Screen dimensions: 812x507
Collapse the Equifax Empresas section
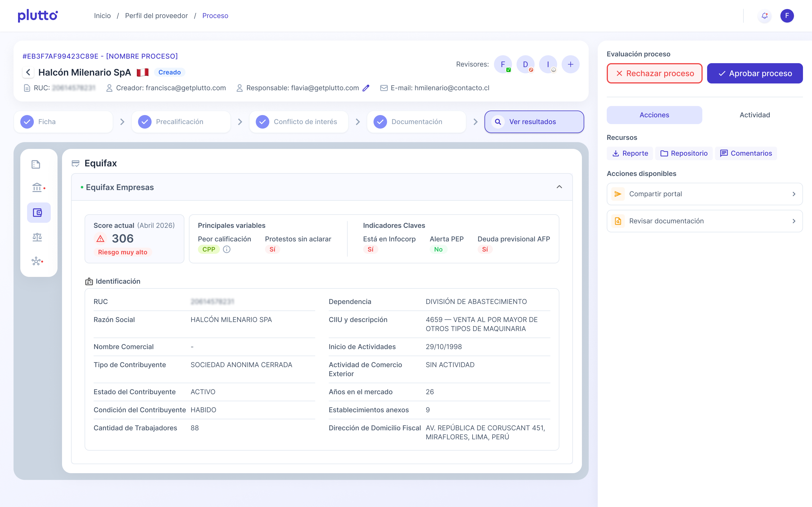coord(559,187)
